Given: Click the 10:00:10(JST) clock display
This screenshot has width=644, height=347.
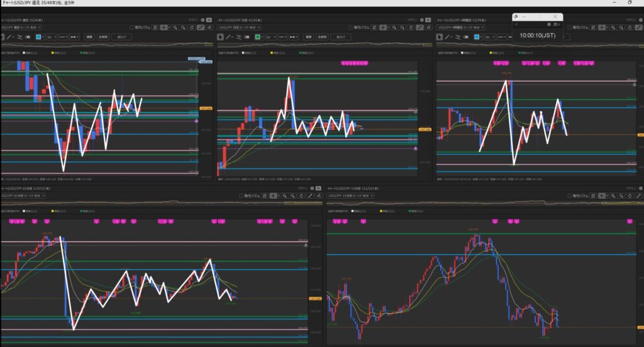Looking at the screenshot, I should pyautogui.click(x=537, y=35).
